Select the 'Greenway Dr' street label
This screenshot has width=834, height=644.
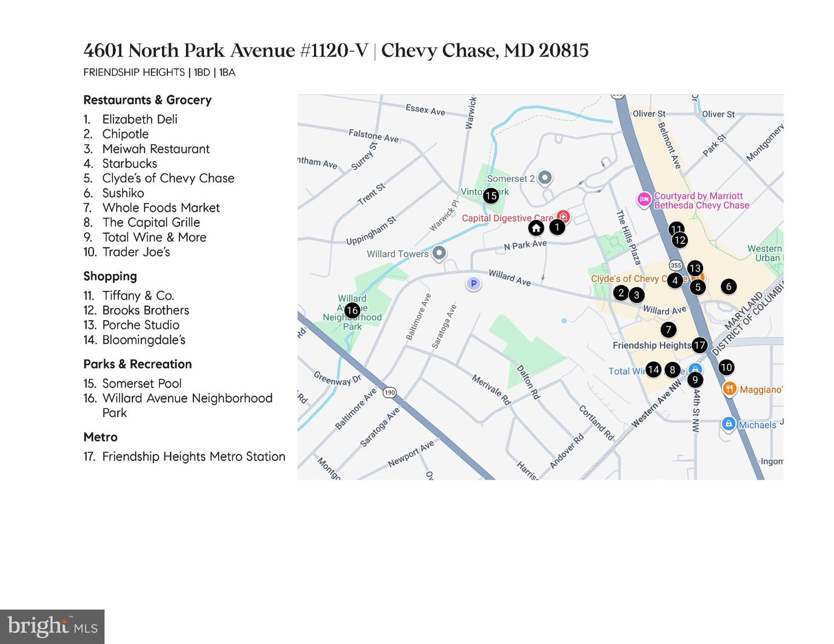[338, 378]
